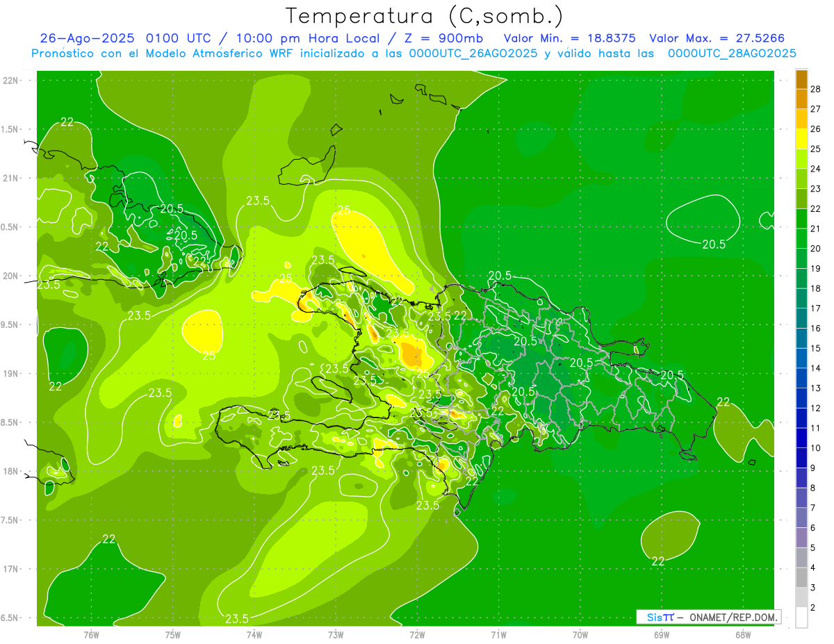Screen dimensions: 834x644
Task: Click the color scale's yellow swatch between 25 and 26
Action: tap(801, 139)
